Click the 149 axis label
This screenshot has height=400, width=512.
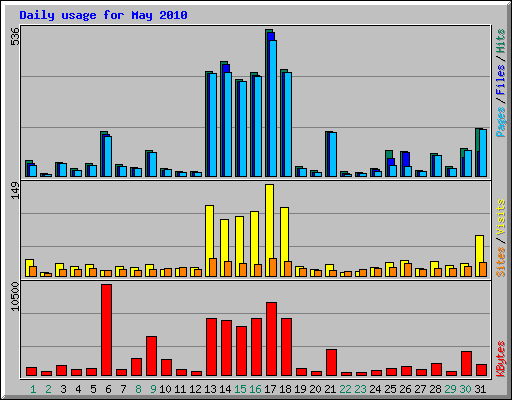tap(15, 191)
